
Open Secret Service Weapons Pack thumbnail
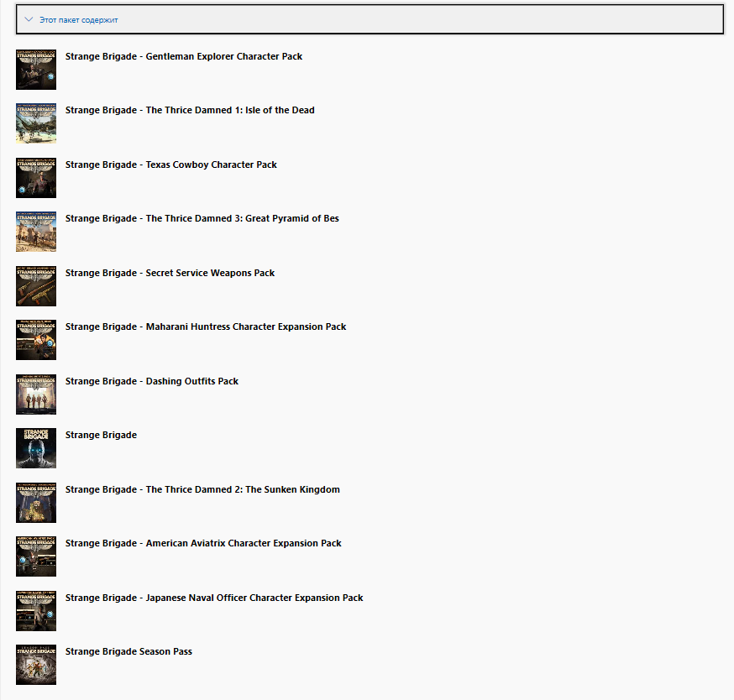tap(36, 286)
